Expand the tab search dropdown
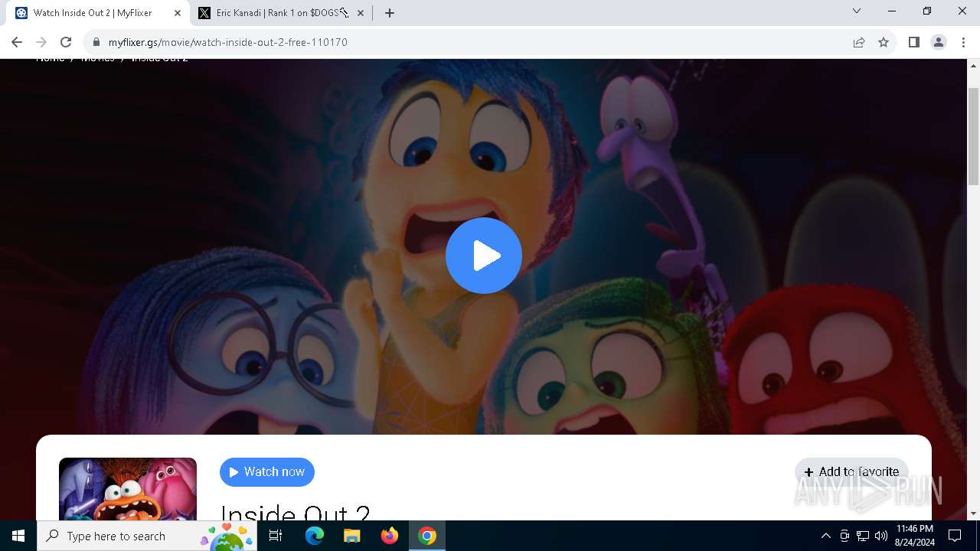This screenshot has height=551, width=980. pyautogui.click(x=857, y=11)
